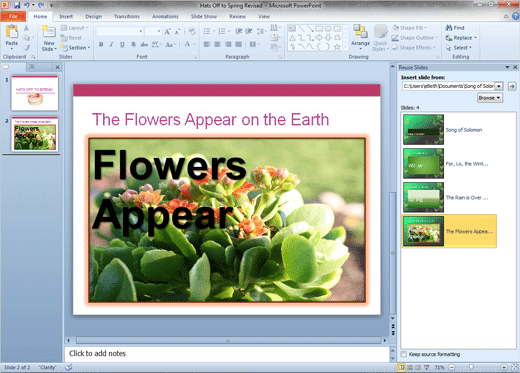Align text right in Paragraph group

click(x=228, y=44)
